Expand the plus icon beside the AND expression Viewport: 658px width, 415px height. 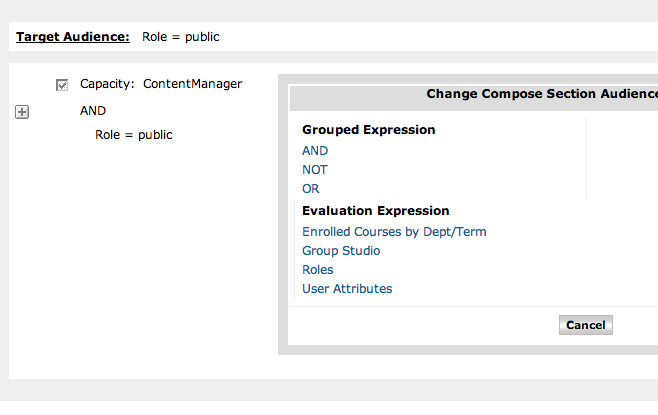coord(22,112)
